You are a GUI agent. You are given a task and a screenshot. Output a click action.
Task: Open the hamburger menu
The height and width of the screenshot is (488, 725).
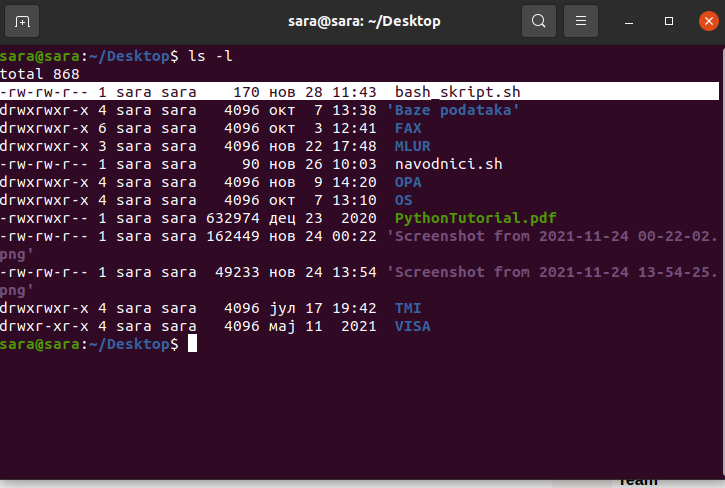pos(581,21)
